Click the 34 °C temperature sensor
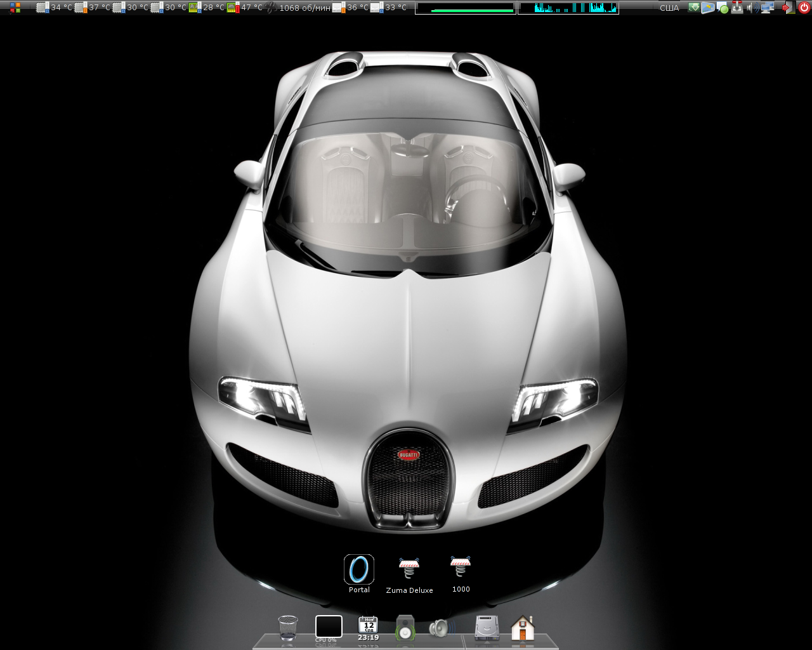The image size is (812, 650). point(54,8)
